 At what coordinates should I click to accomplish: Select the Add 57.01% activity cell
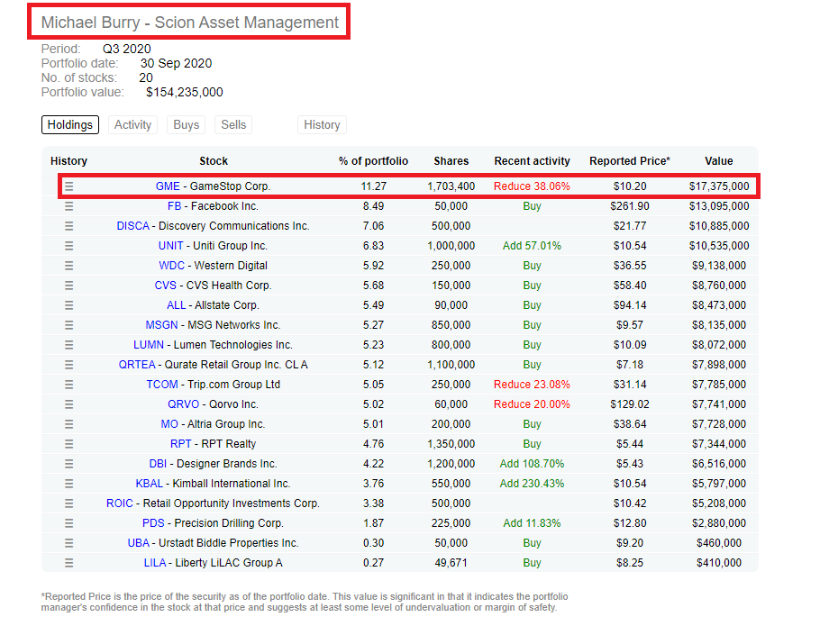pyautogui.click(x=532, y=246)
